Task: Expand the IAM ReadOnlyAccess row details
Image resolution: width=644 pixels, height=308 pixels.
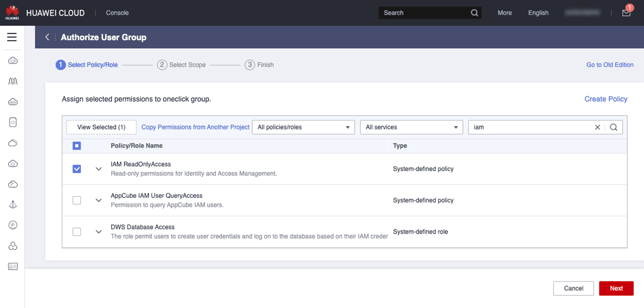Action: 99,169
